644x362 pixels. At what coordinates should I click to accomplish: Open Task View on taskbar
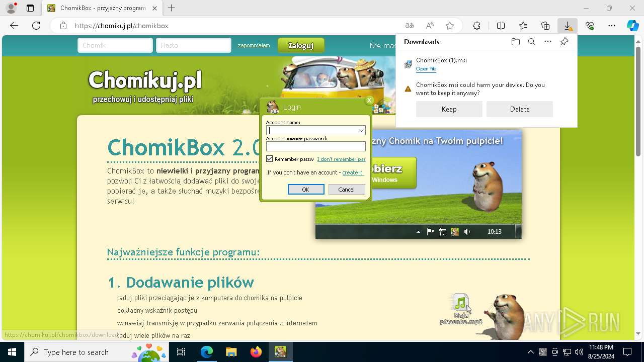pos(181,352)
